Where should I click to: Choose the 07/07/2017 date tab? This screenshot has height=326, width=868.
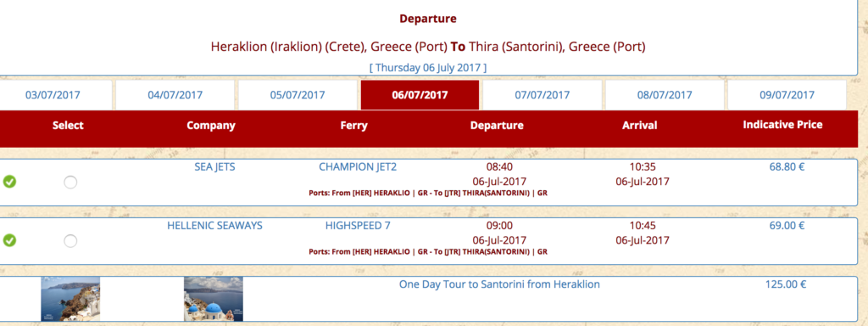(x=542, y=95)
